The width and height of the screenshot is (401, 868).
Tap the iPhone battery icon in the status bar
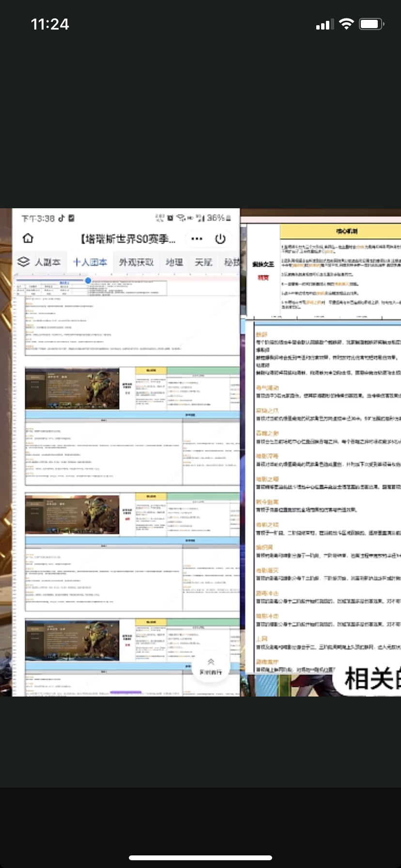[x=371, y=24]
